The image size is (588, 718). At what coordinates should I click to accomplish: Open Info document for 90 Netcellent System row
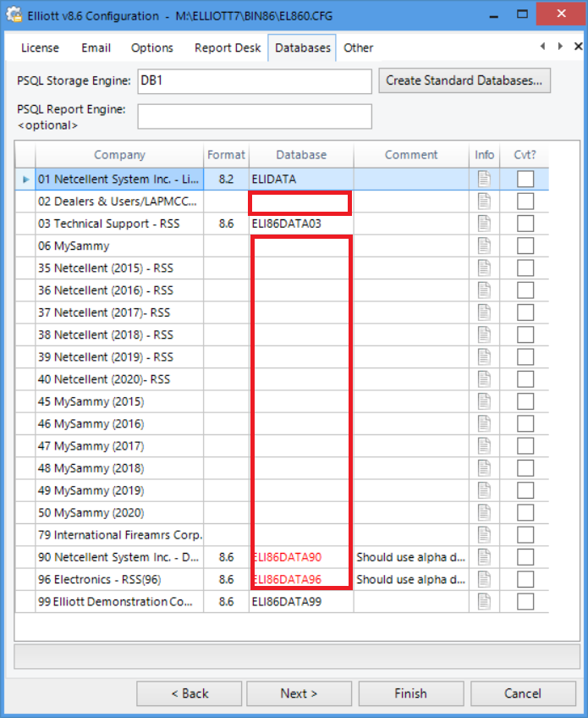(484, 557)
